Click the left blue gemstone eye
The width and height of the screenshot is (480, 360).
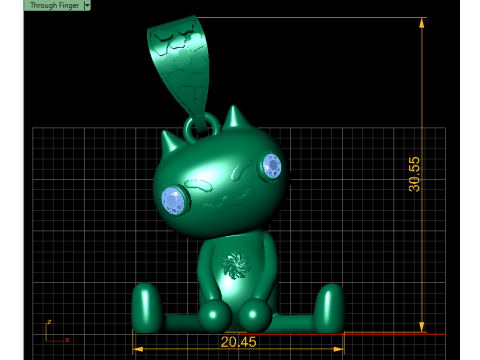click(x=173, y=201)
